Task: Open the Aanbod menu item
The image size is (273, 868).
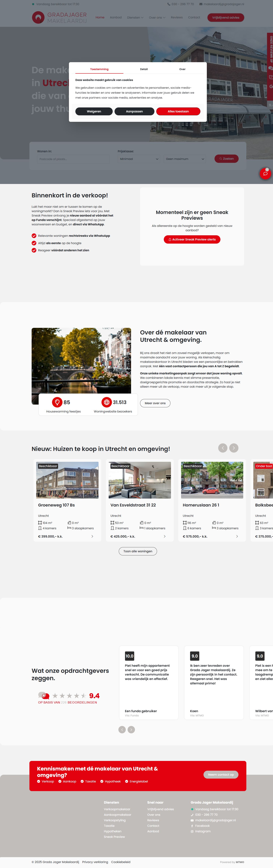Action: click(116, 17)
